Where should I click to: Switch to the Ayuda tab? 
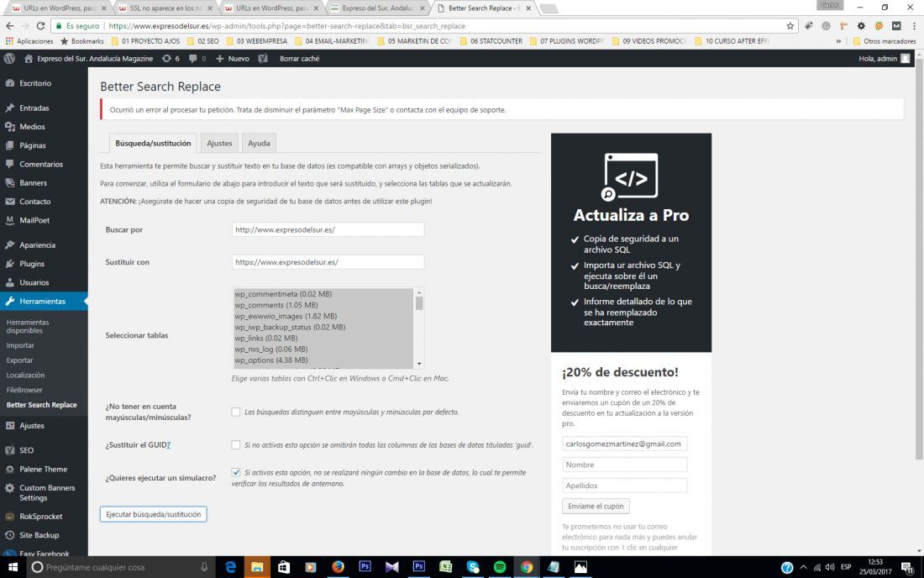tap(259, 143)
